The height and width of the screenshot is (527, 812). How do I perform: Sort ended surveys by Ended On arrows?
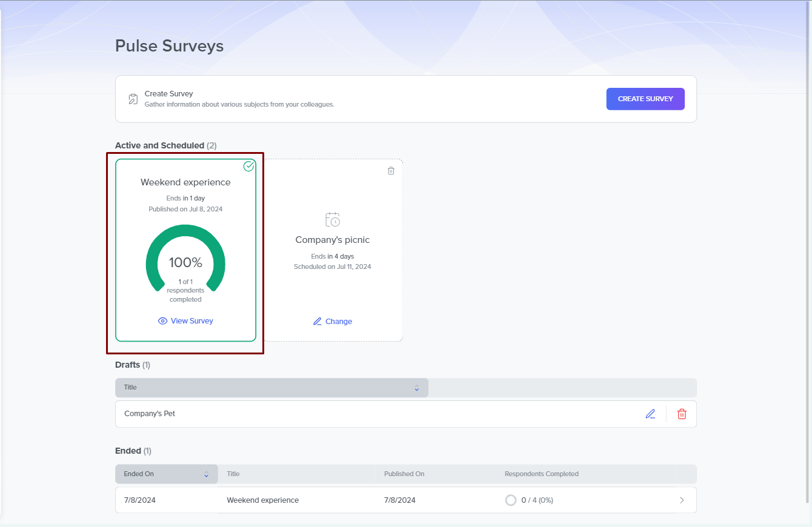pyautogui.click(x=206, y=474)
